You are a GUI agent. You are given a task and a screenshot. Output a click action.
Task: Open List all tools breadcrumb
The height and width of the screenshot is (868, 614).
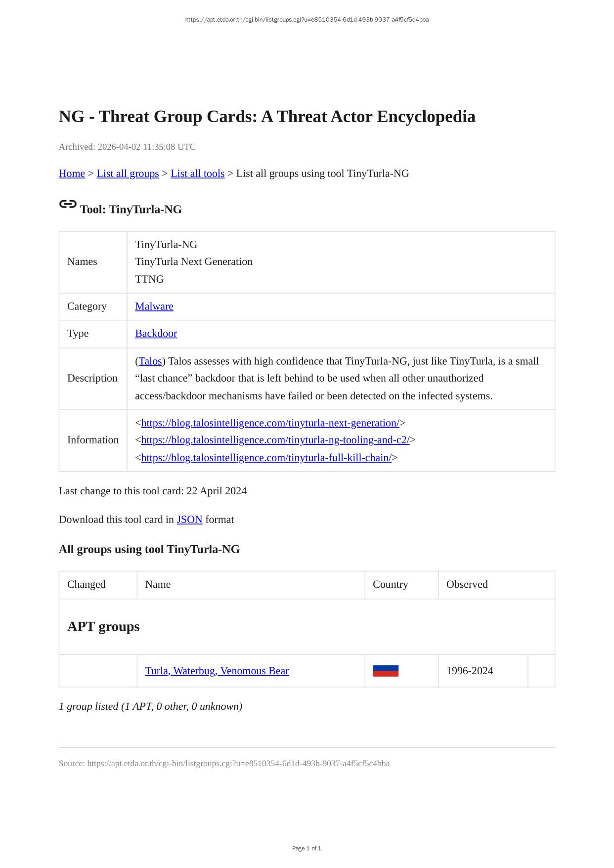pyautogui.click(x=197, y=174)
